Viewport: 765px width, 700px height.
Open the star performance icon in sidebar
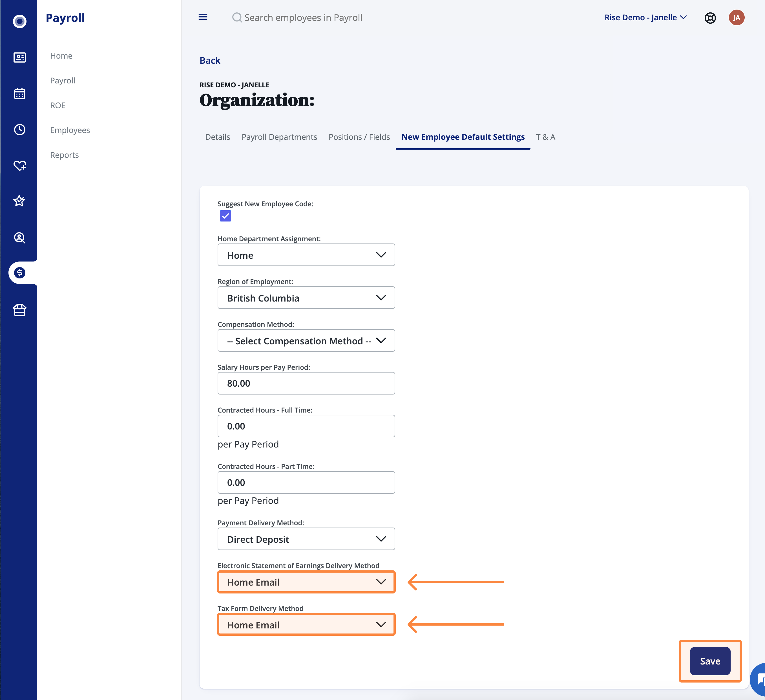pos(19,201)
